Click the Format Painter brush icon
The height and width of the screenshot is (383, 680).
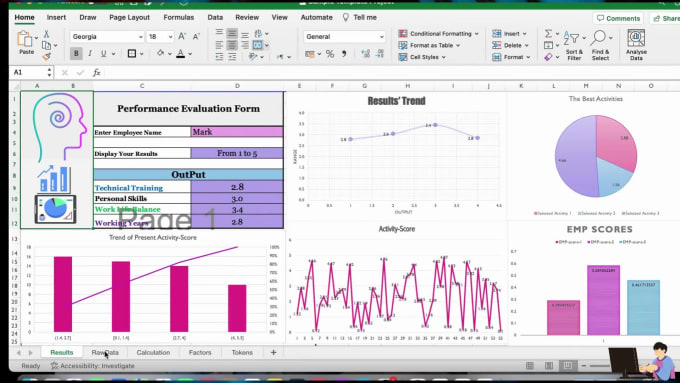(x=46, y=56)
